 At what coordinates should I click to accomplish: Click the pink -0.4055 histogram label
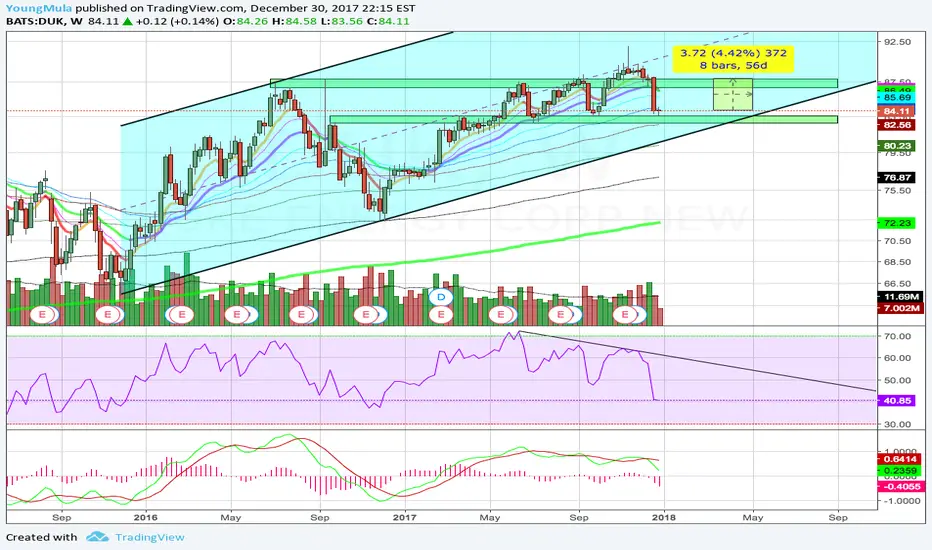click(x=902, y=486)
